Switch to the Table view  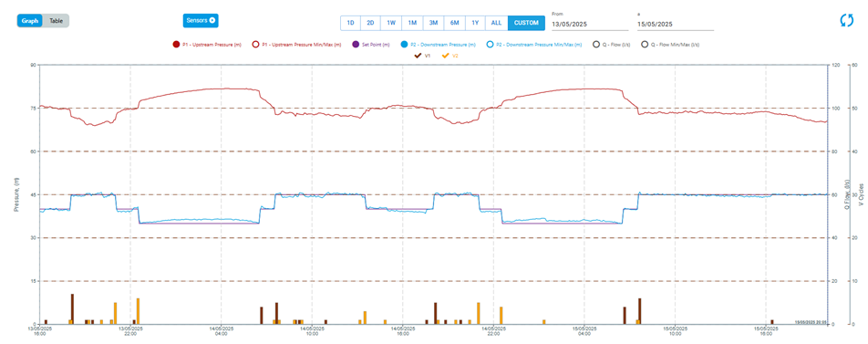(x=56, y=21)
